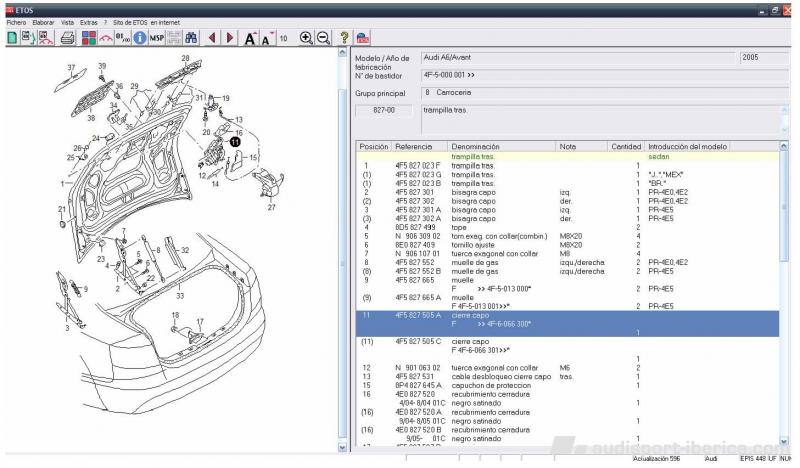Click the Posición column header

point(373,146)
